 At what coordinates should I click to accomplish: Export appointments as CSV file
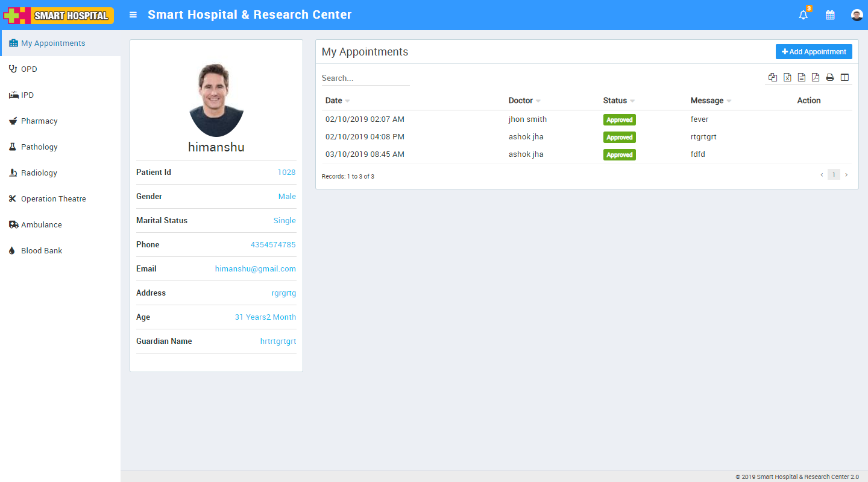click(802, 77)
